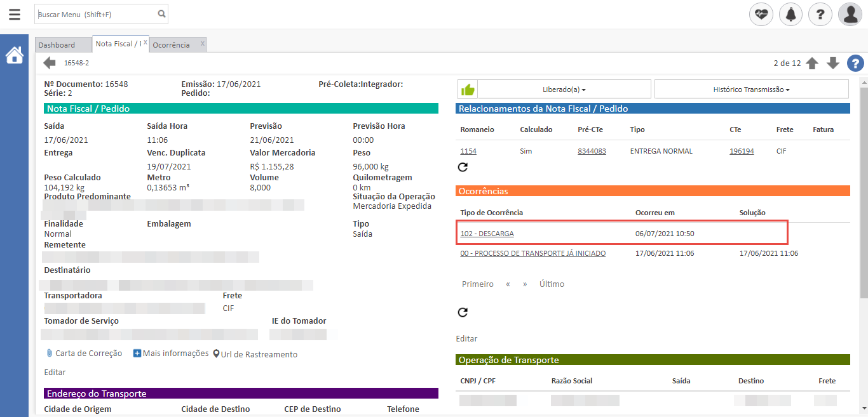Expand Mais informações section
Image resolution: width=868 pixels, height=417 pixels.
click(x=171, y=354)
